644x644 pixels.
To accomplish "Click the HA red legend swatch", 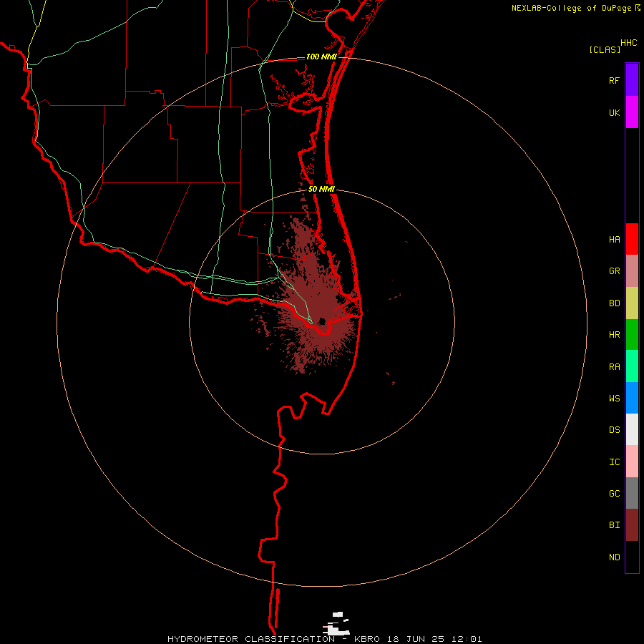I will tap(632, 239).
